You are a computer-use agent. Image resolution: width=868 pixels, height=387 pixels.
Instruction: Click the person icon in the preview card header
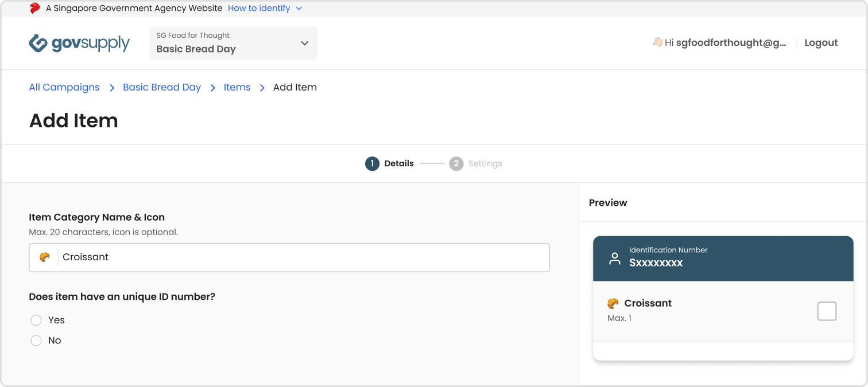(614, 258)
